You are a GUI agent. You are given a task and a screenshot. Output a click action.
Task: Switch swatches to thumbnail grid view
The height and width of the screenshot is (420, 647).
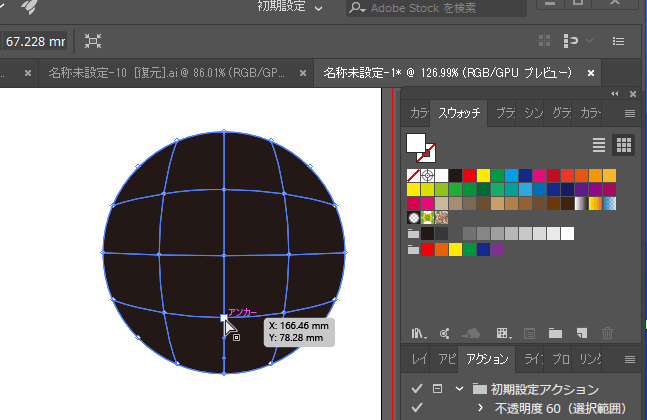pos(624,145)
